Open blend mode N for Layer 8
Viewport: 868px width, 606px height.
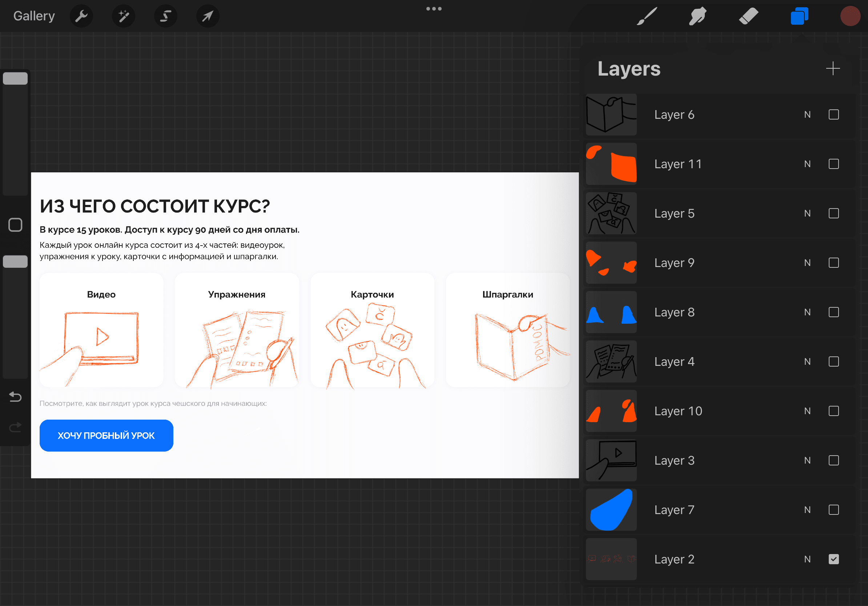[x=807, y=312]
